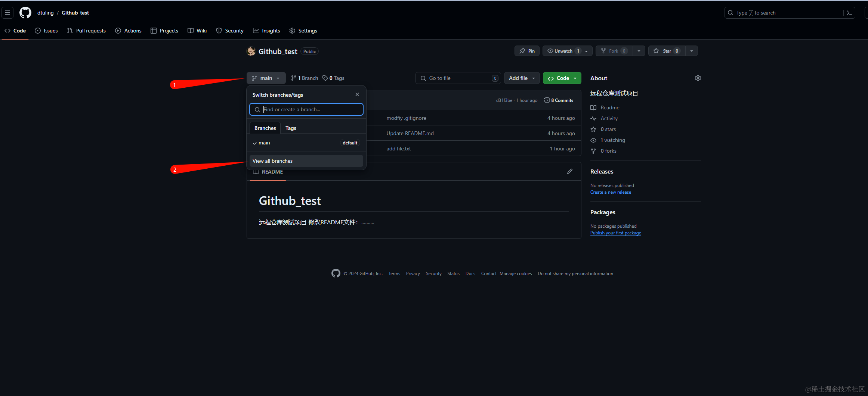868x396 pixels.
Task: Open the repository Settings tab
Action: tap(303, 31)
